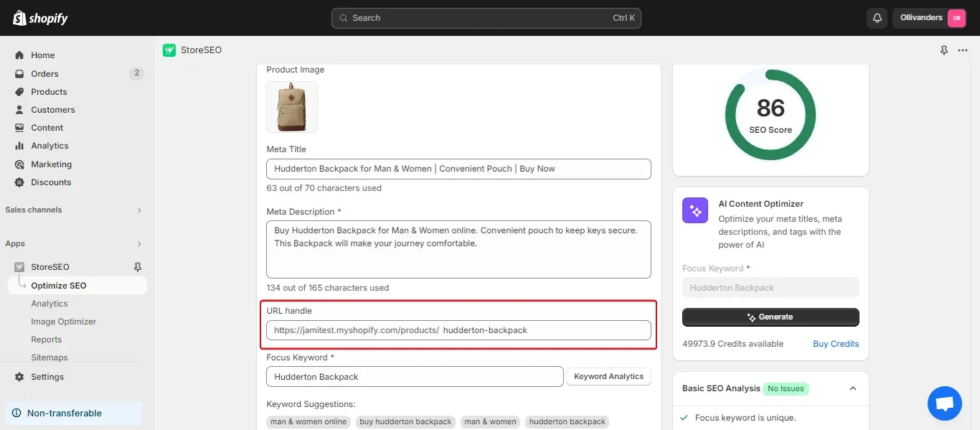Click the StoreSEO app icon in sidebar
The image size is (980, 430).
(x=19, y=267)
